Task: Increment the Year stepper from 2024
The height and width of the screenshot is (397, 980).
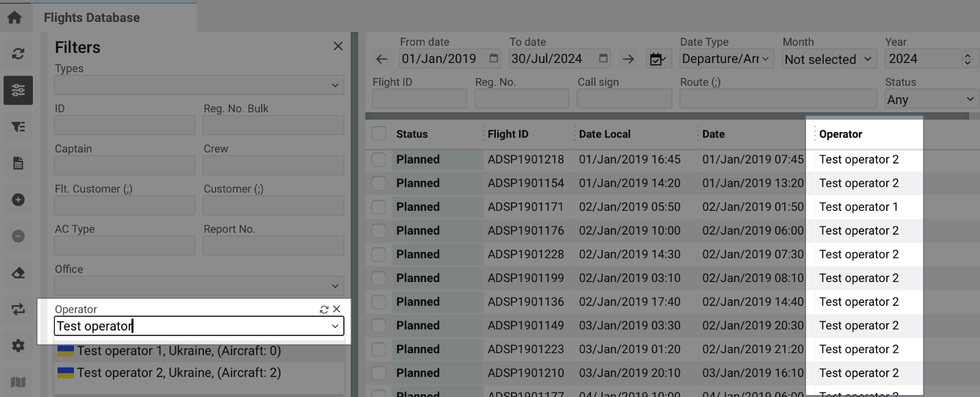Action: 968,55
